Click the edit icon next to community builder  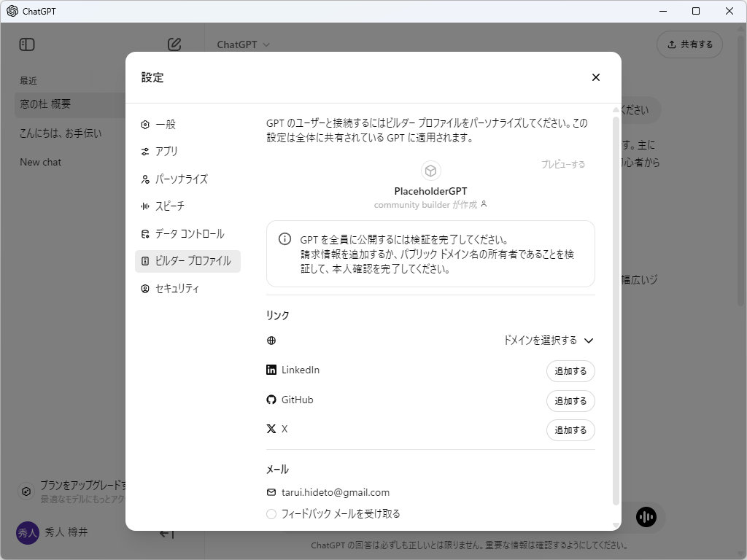484,205
